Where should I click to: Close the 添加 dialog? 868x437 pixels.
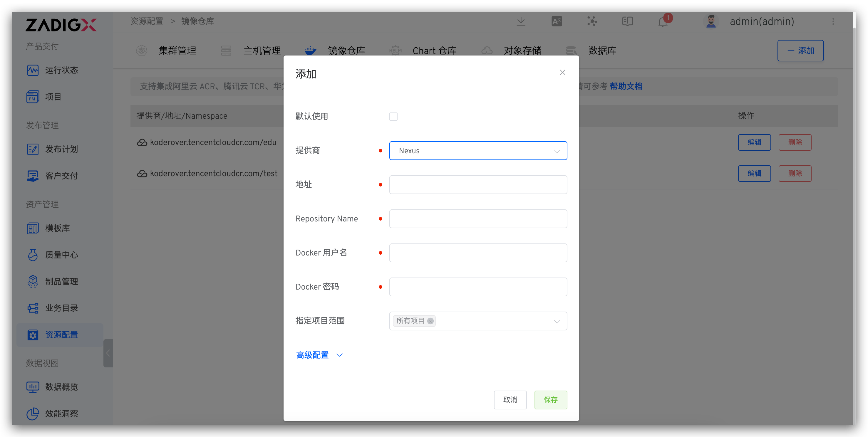point(562,72)
